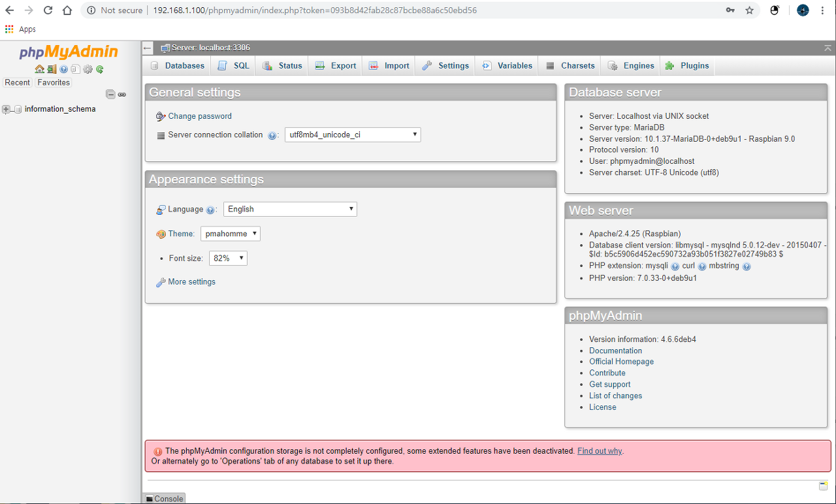
Task: Click the Chrome extension icon beside the star
Action: click(775, 10)
